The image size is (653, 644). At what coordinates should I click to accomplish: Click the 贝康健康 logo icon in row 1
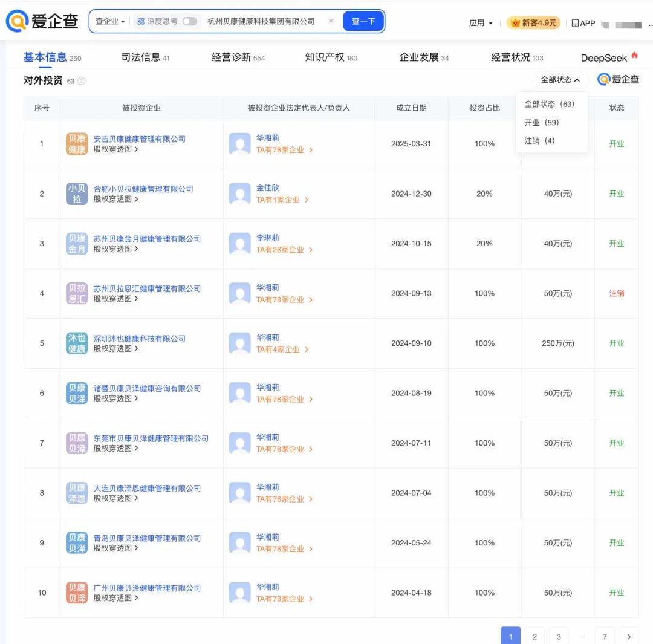[77, 144]
